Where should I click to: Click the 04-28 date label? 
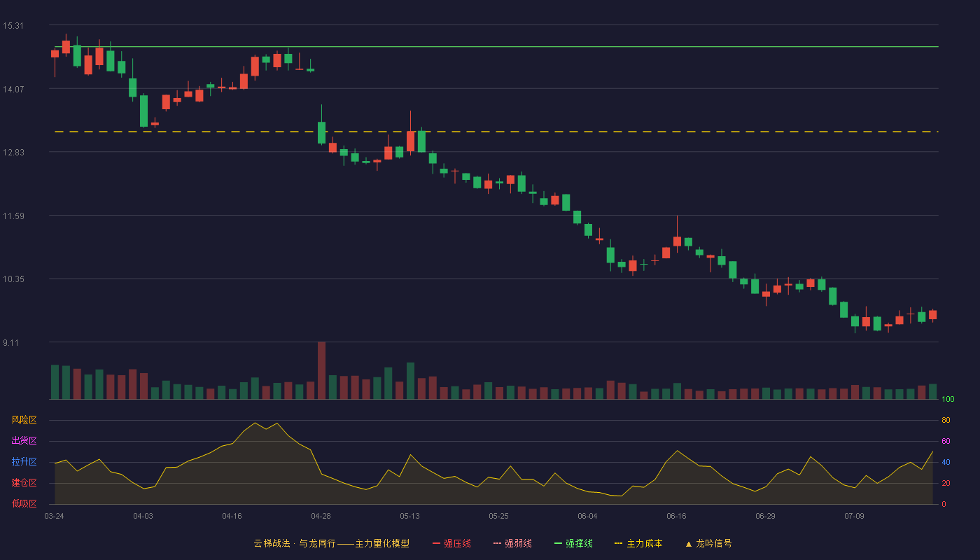(x=321, y=516)
